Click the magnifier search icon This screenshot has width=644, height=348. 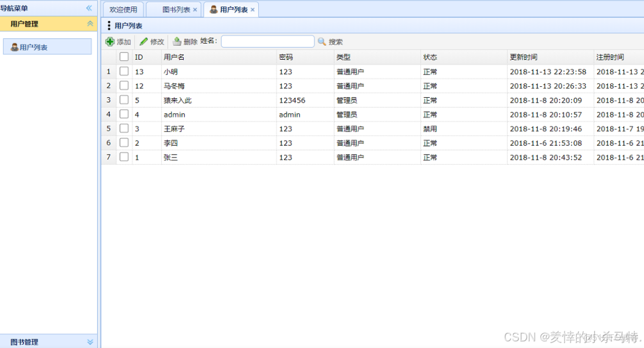coord(322,41)
